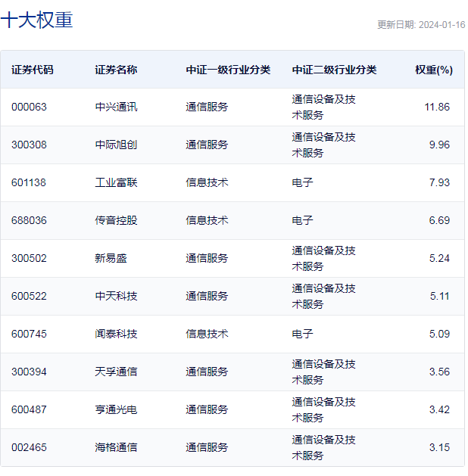Click weight value 5.09
The image size is (468, 476).
pos(439,334)
